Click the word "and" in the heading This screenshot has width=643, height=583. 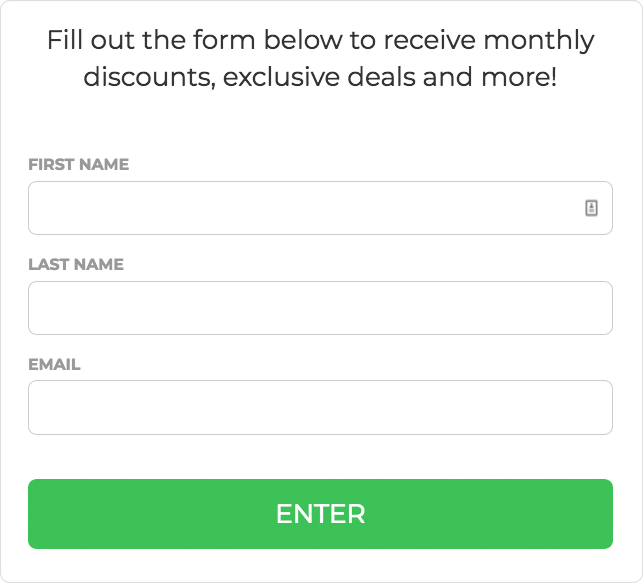point(445,77)
